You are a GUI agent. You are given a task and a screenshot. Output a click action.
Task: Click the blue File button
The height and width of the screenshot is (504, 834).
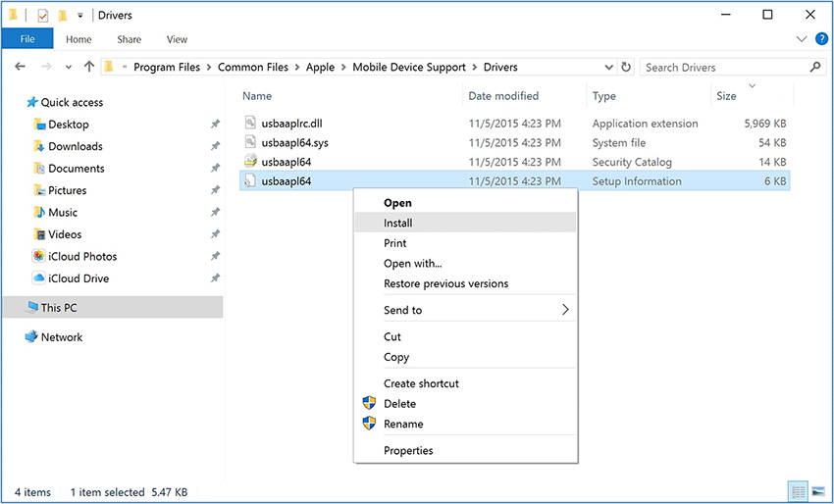(x=27, y=39)
